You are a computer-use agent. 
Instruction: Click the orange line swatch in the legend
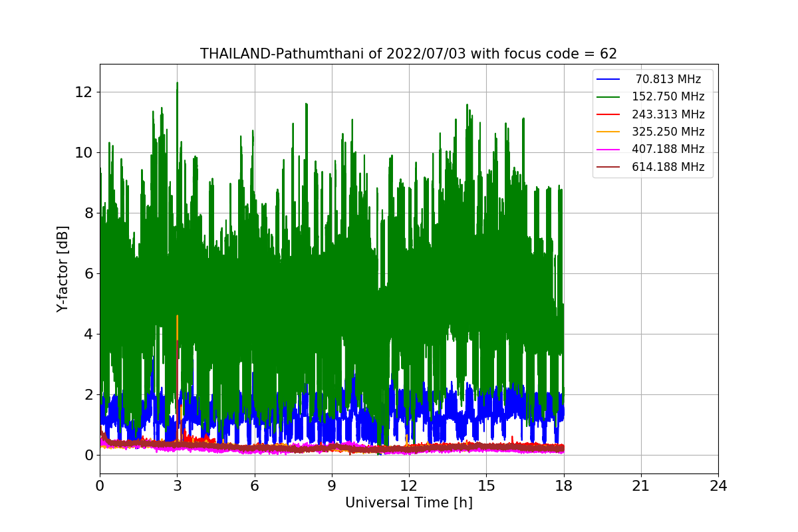(x=608, y=132)
